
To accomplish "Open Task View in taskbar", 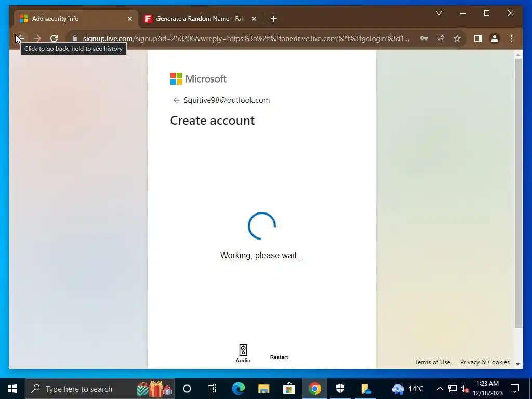I will 212,389.
